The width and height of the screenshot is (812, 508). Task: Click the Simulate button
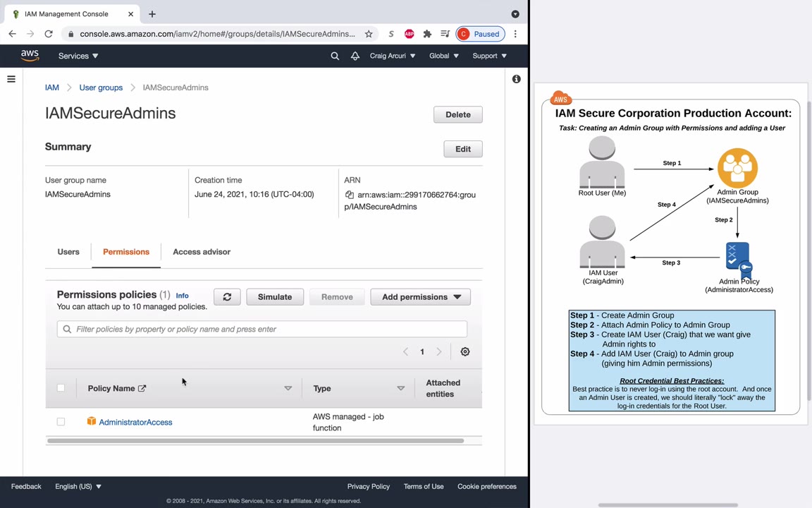click(x=275, y=297)
